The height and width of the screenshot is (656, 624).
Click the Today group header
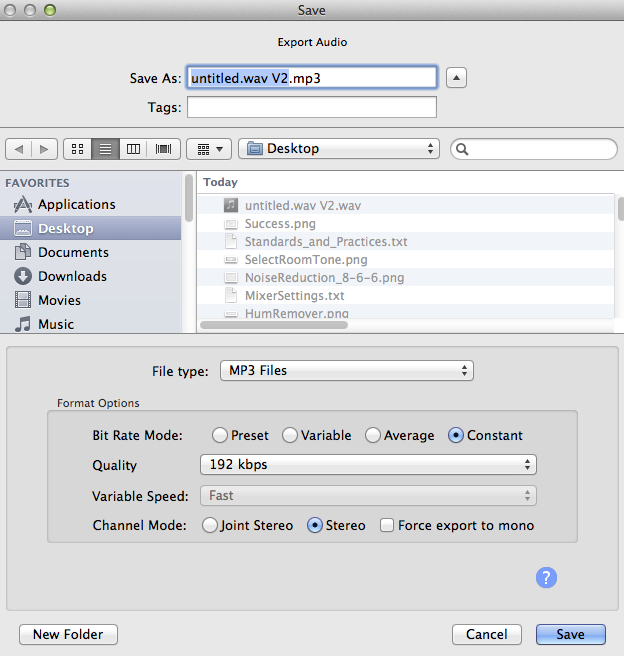tap(220, 182)
